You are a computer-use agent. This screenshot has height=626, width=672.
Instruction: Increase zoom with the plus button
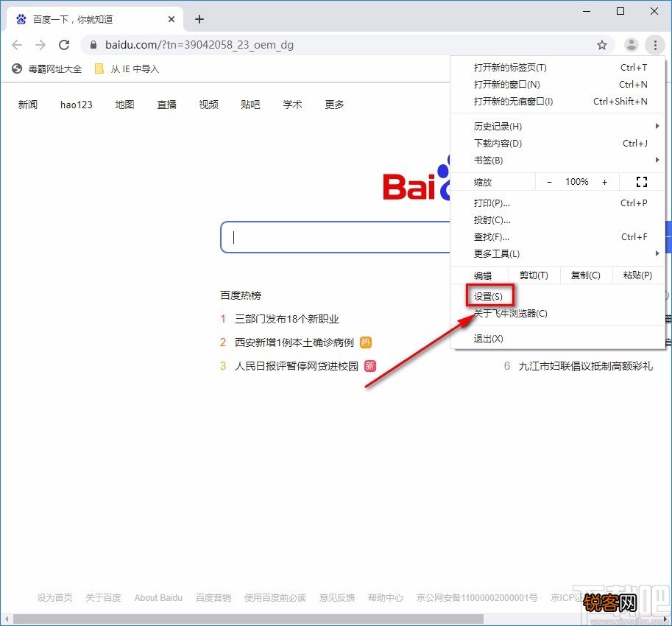click(604, 182)
